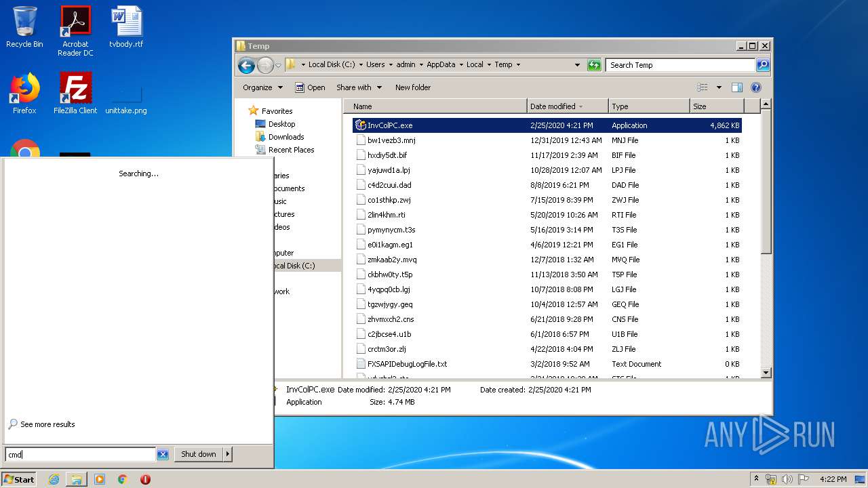Launch FileZilla Client desktop shortcut
Image resolution: width=868 pixels, height=488 pixels.
pyautogui.click(x=75, y=94)
